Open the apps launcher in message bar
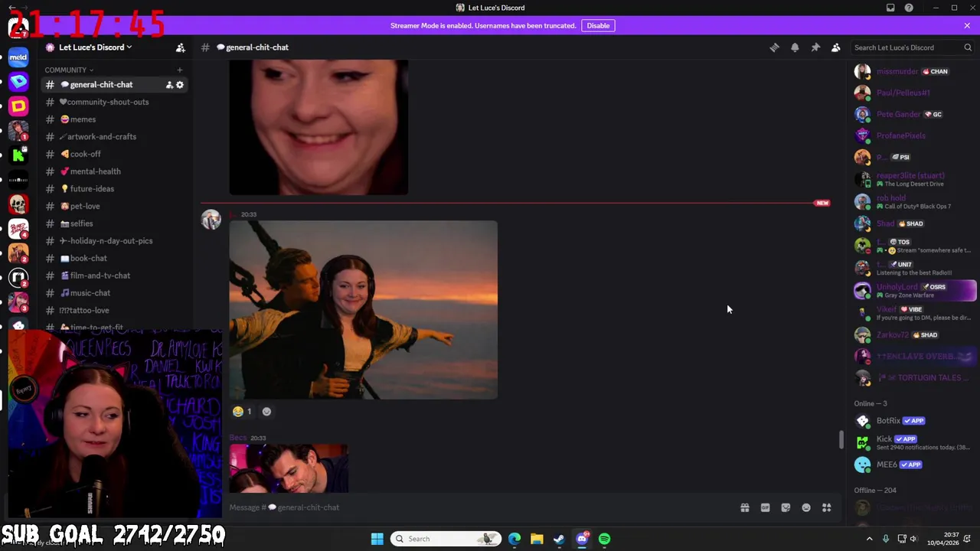Image resolution: width=980 pixels, height=551 pixels. [827, 507]
